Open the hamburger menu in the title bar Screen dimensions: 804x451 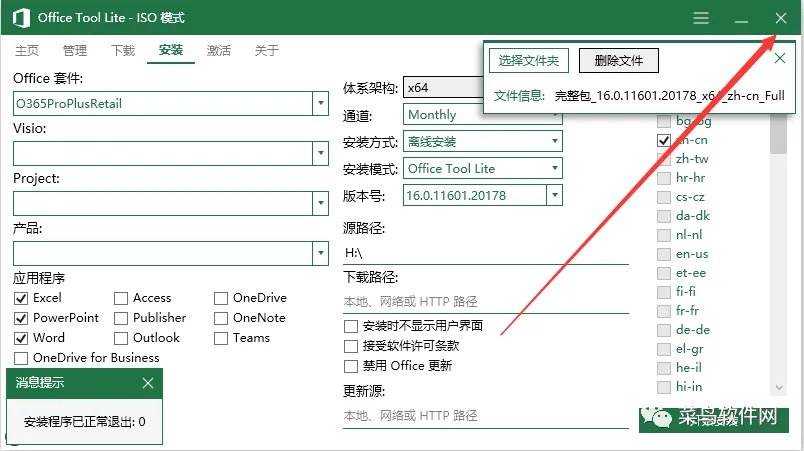(x=700, y=18)
